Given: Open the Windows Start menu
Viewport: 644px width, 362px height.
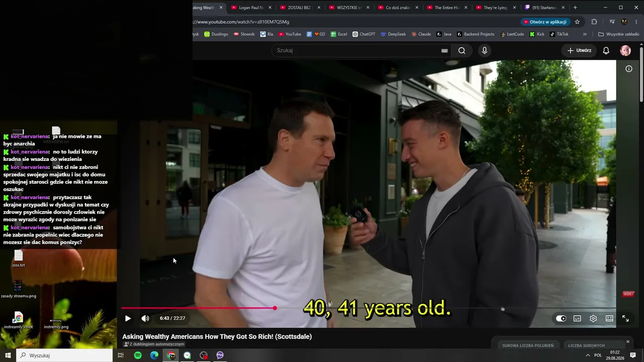Looking at the screenshot, I should pos(8,355).
